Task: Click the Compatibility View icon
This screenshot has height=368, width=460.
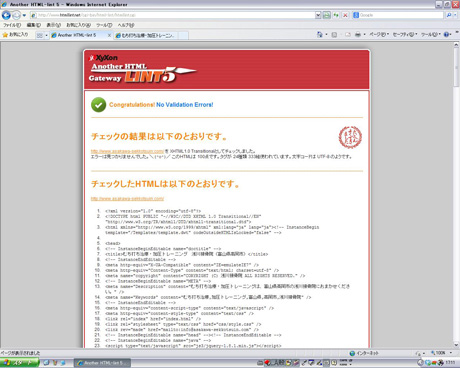Action: click(327, 15)
